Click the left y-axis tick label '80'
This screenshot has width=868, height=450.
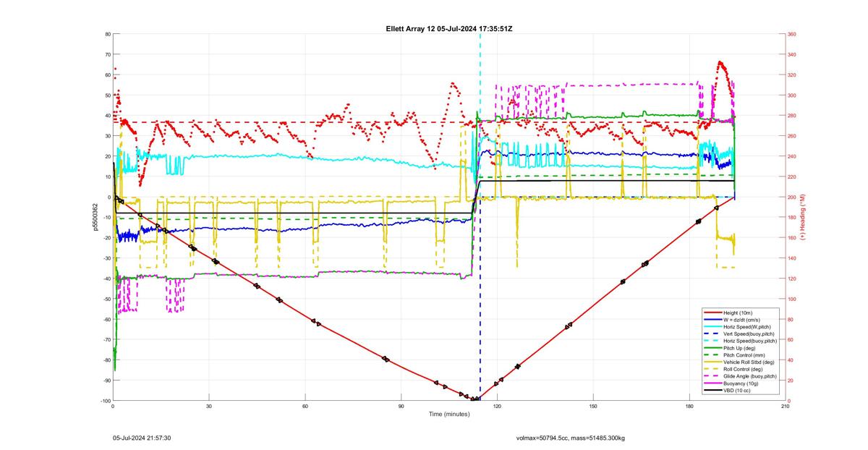pyautogui.click(x=107, y=34)
